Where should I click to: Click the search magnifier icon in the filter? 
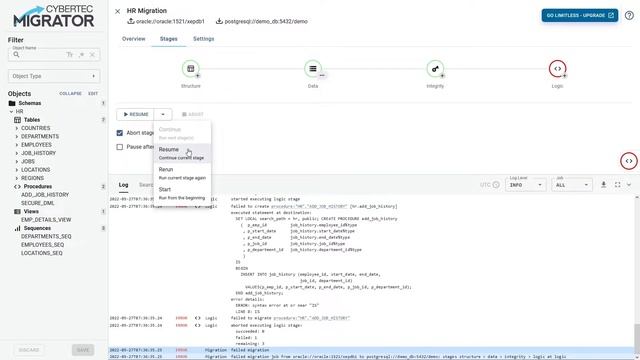16,55
